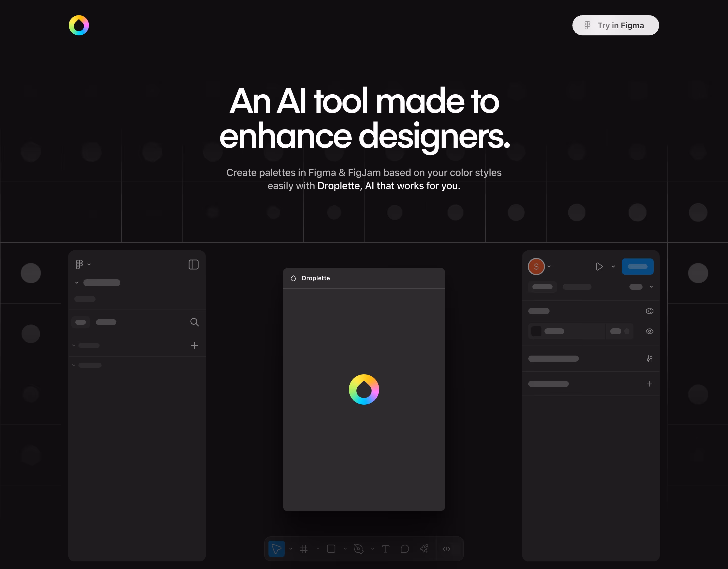Click the Try in Figma button
The width and height of the screenshot is (728, 569).
[615, 25]
